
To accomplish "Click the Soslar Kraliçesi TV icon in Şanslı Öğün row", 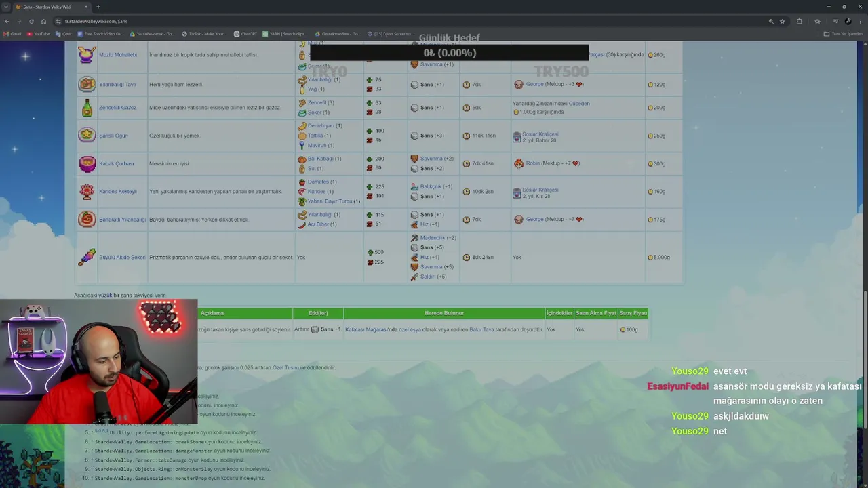I will tap(517, 137).
